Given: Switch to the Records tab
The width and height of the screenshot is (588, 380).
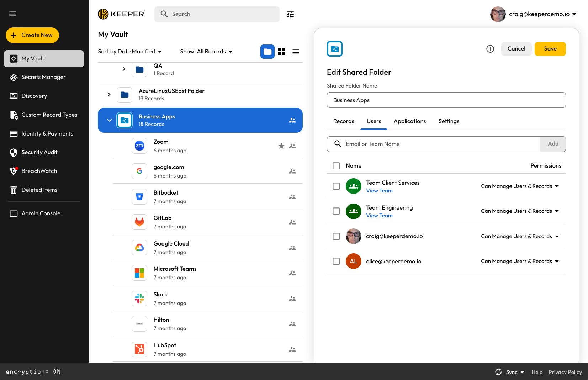Looking at the screenshot, I should point(344,121).
